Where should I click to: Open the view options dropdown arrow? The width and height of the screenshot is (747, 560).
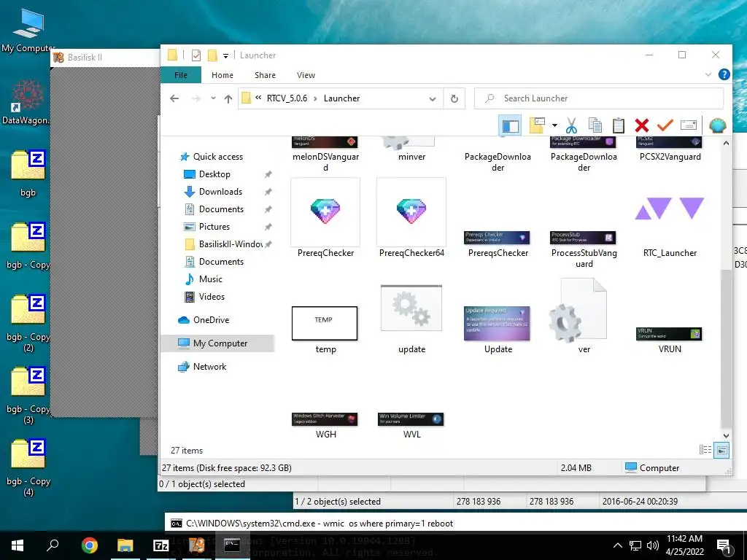pos(554,125)
